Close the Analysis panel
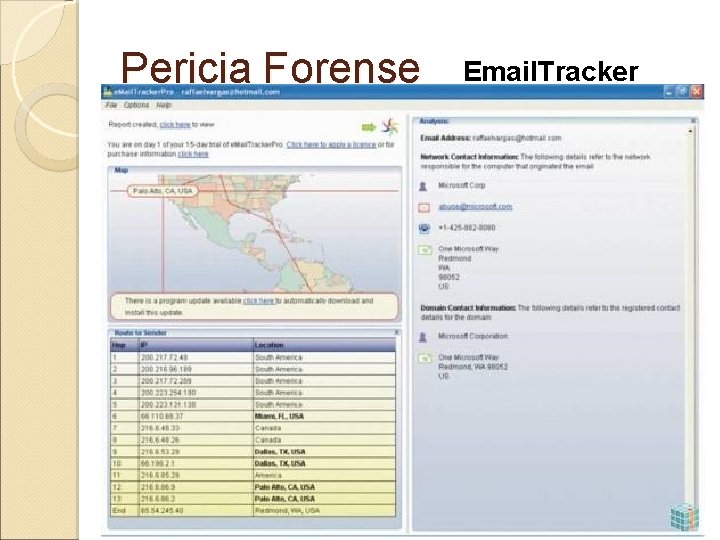Viewport: 720px width, 540px height. [693, 121]
